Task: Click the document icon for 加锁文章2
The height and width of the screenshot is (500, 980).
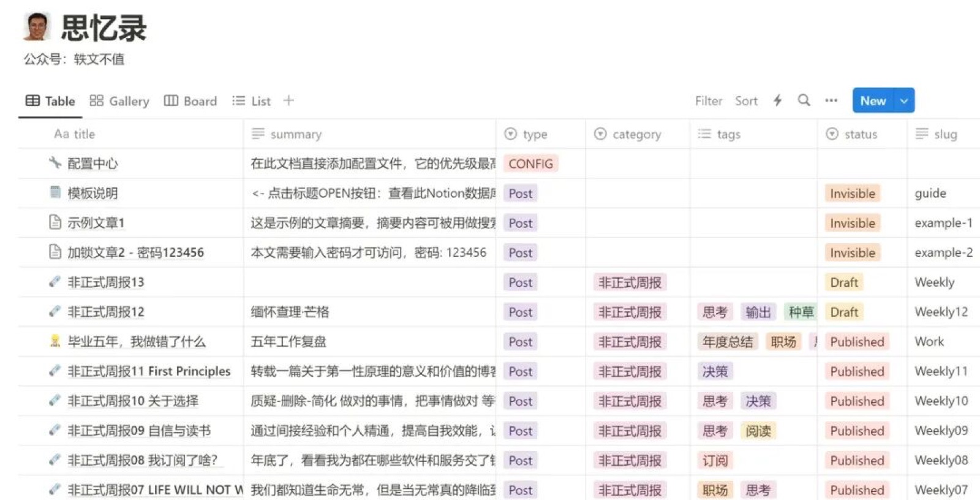Action: (x=55, y=252)
